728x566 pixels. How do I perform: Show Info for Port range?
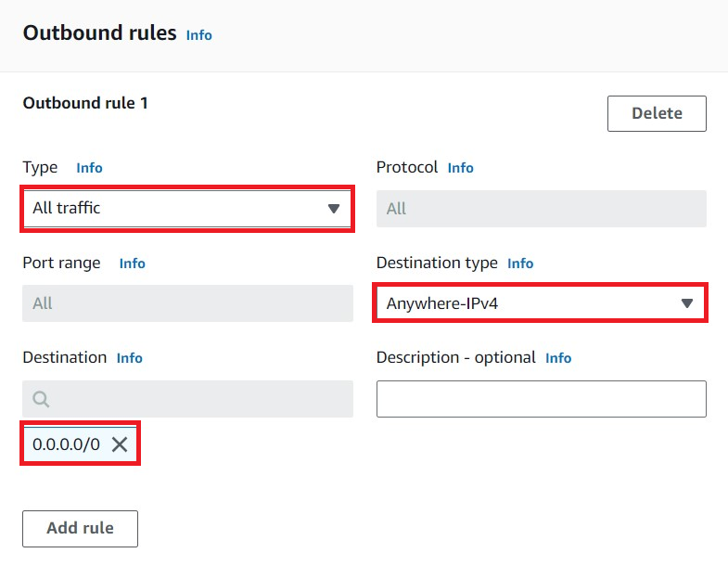(132, 264)
